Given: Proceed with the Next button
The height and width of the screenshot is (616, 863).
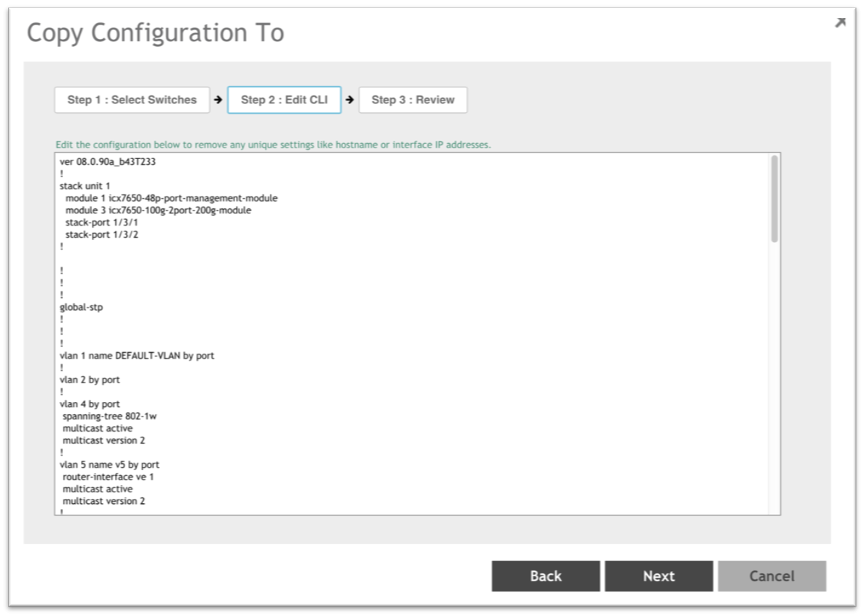Looking at the screenshot, I should pyautogui.click(x=658, y=576).
